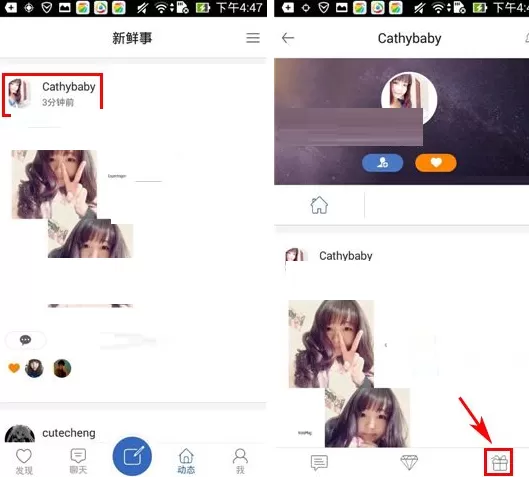Tap the shield icon in left status bar
The image size is (529, 477).
point(47,7)
